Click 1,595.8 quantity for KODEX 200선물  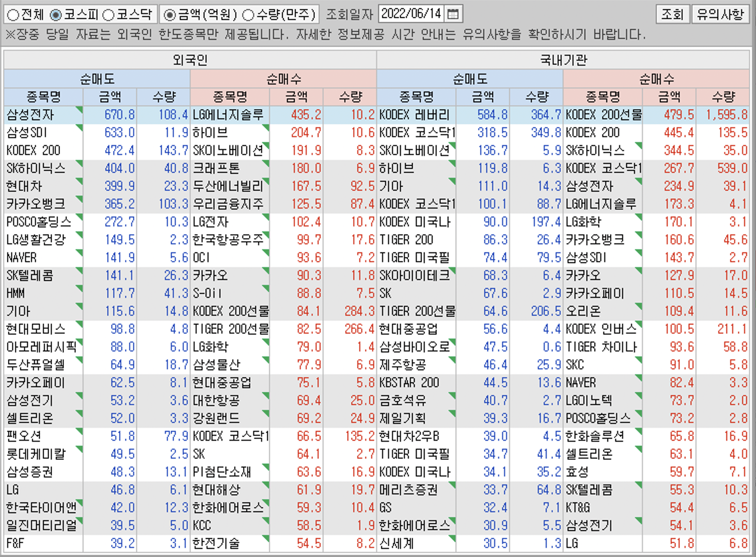point(727,115)
